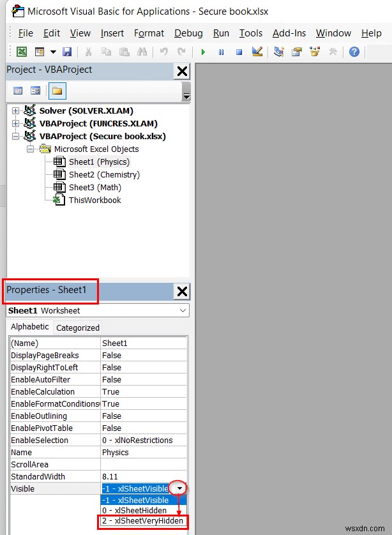Click the Copy toolbar icon
The width and height of the screenshot is (392, 535).
tap(107, 52)
